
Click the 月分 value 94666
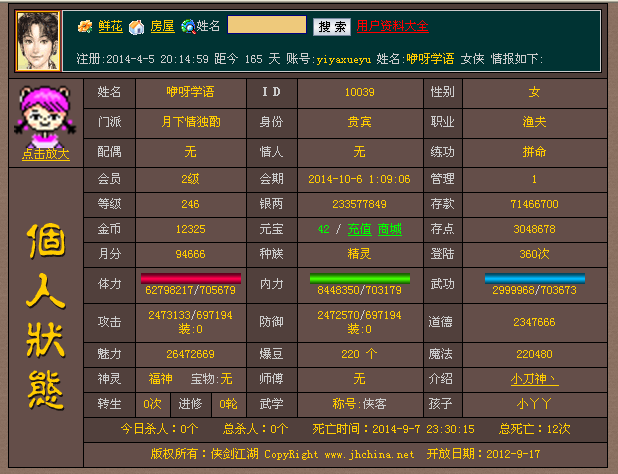tap(190, 254)
